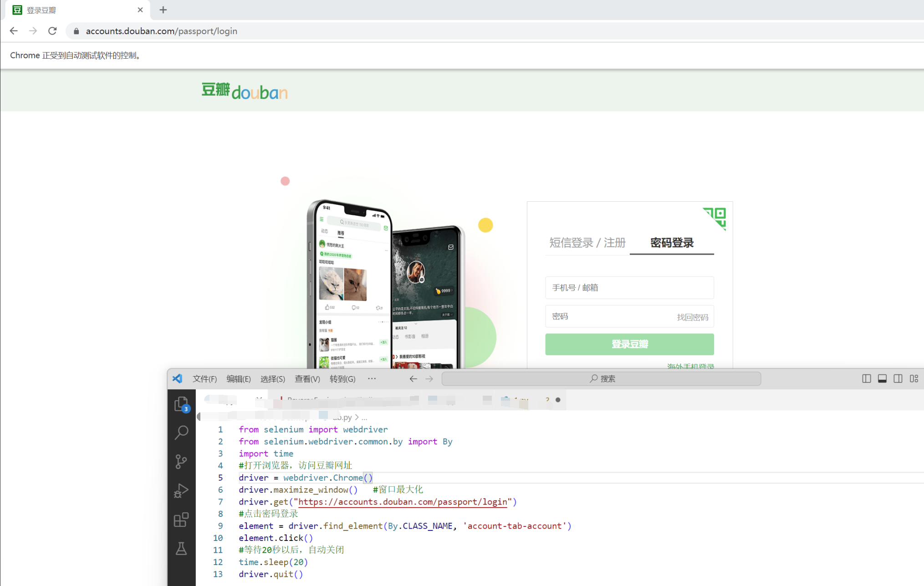The image size is (924, 586).
Task: Open VS Code Run and Debug view
Action: click(181, 490)
